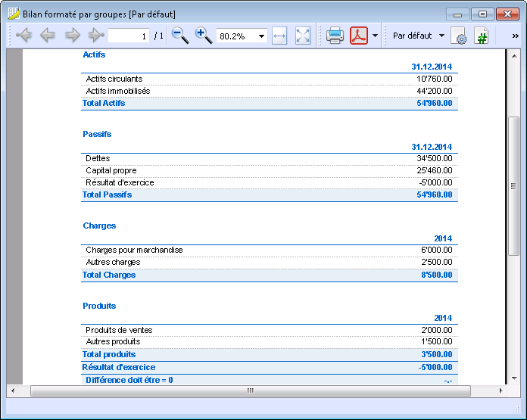Click the green hash page icon
527x420 pixels.
coord(482,36)
